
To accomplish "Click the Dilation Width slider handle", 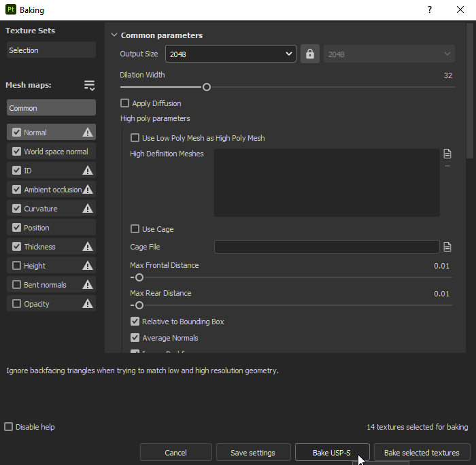I will click(207, 87).
